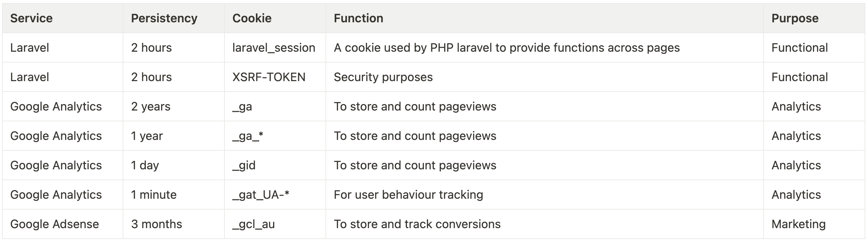Click the Purpose column header

pos(795,18)
